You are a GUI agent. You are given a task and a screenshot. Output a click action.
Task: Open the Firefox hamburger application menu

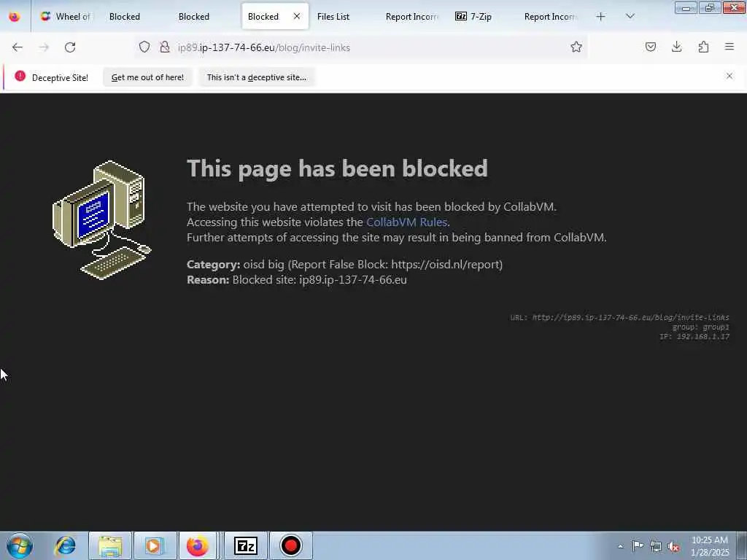(729, 47)
